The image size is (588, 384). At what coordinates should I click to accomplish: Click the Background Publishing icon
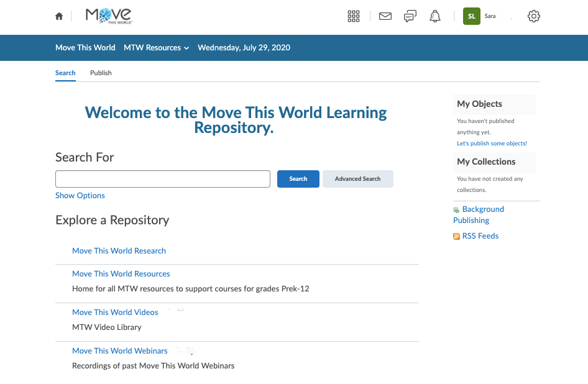(x=456, y=209)
